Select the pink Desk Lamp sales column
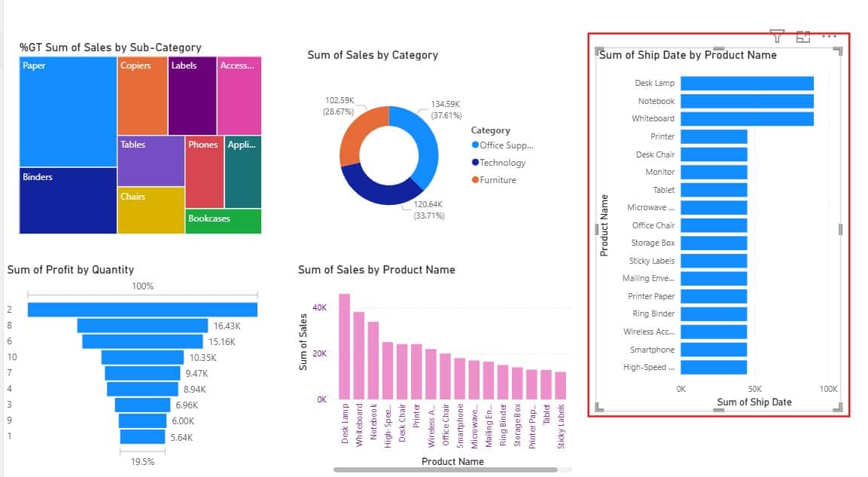The image size is (868, 477). 344,347
